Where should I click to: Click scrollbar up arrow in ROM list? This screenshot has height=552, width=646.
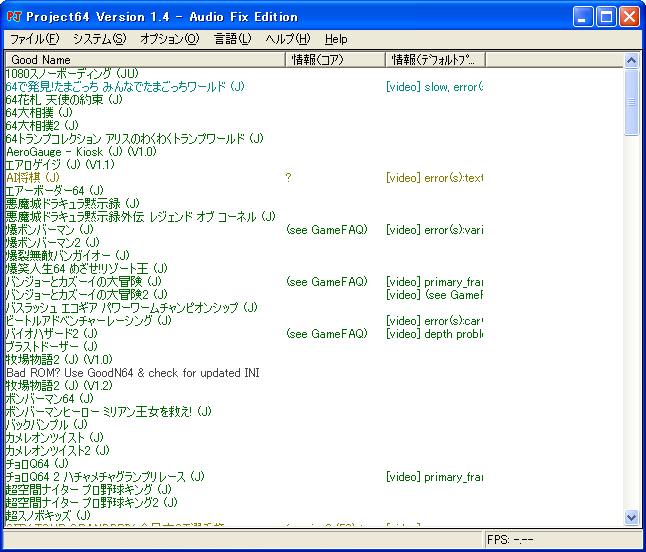tap(631, 60)
